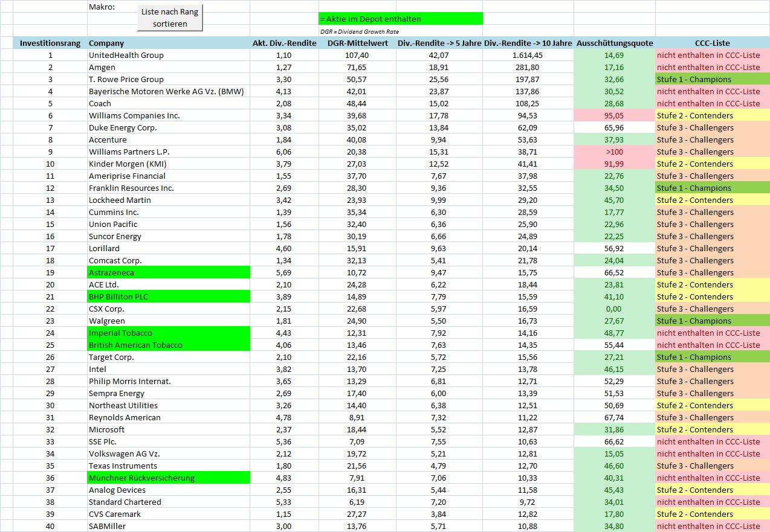Select the Bayerische Motoren Werke AG Vz. cell
Screen dimensions: 770x532
(x=169, y=91)
